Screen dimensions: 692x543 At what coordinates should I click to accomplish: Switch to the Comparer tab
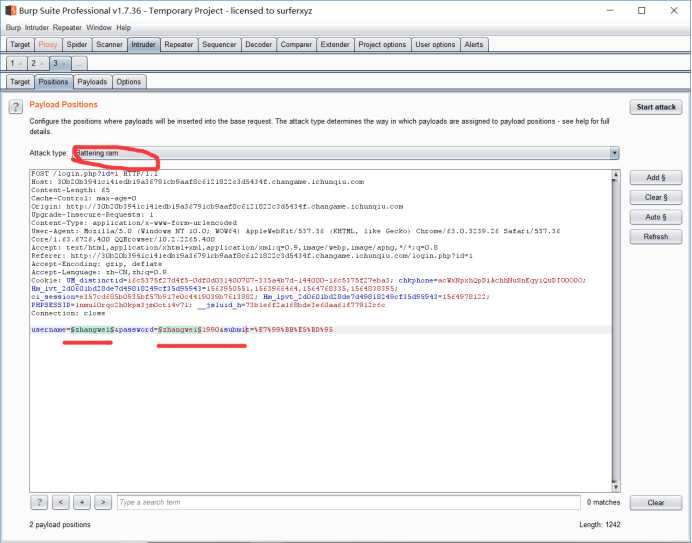click(296, 45)
